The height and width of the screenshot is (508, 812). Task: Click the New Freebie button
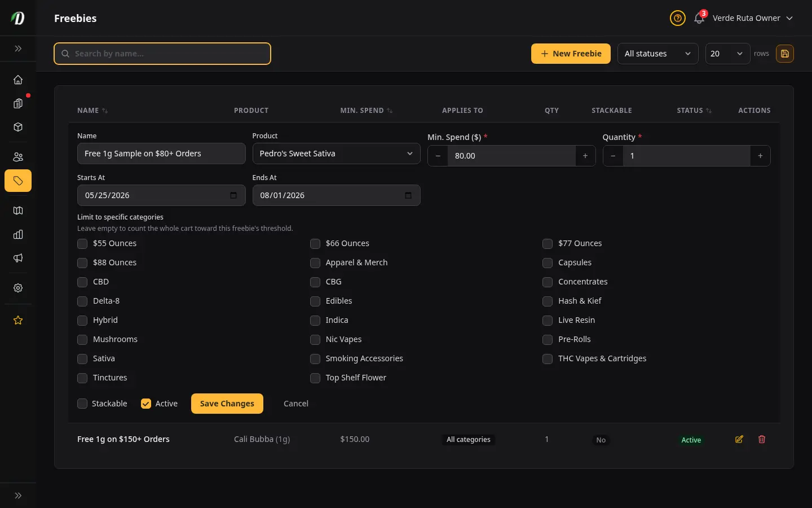[571, 54]
